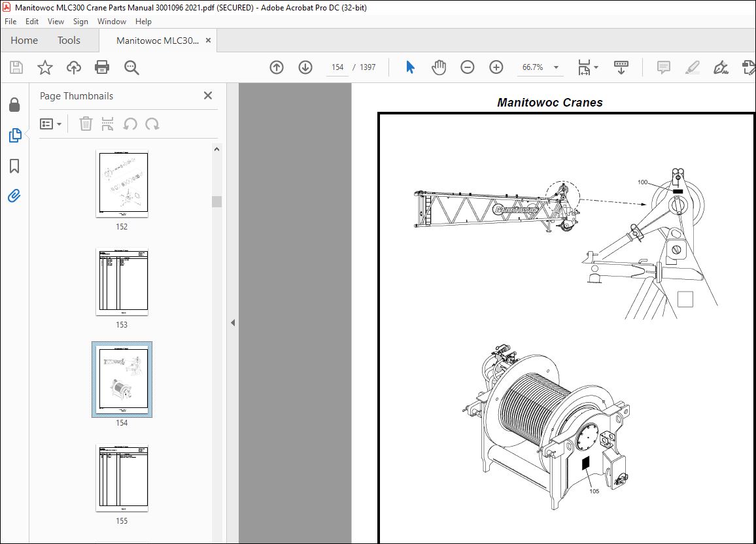Add document to starred favorites
This screenshot has height=544, width=756.
click(45, 67)
